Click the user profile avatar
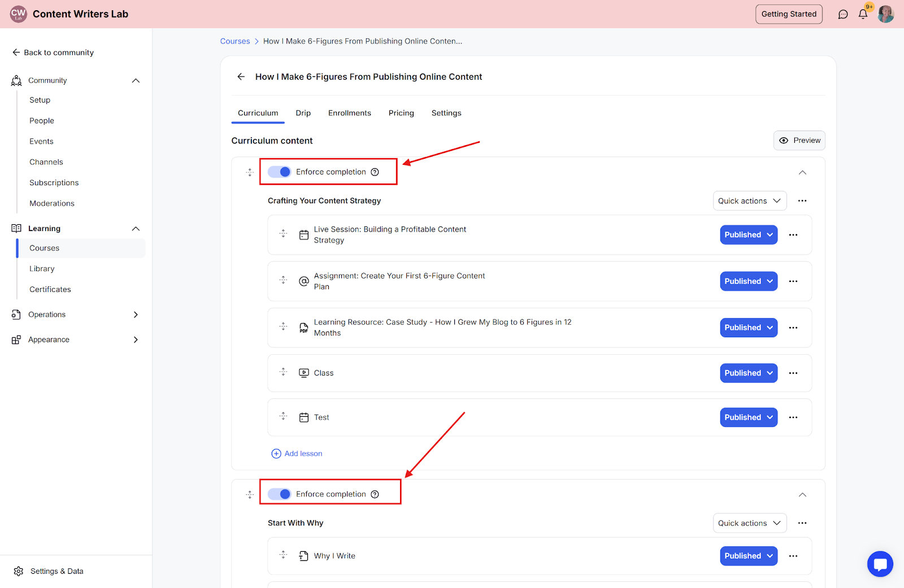Image resolution: width=904 pixels, height=588 pixels. tap(885, 14)
